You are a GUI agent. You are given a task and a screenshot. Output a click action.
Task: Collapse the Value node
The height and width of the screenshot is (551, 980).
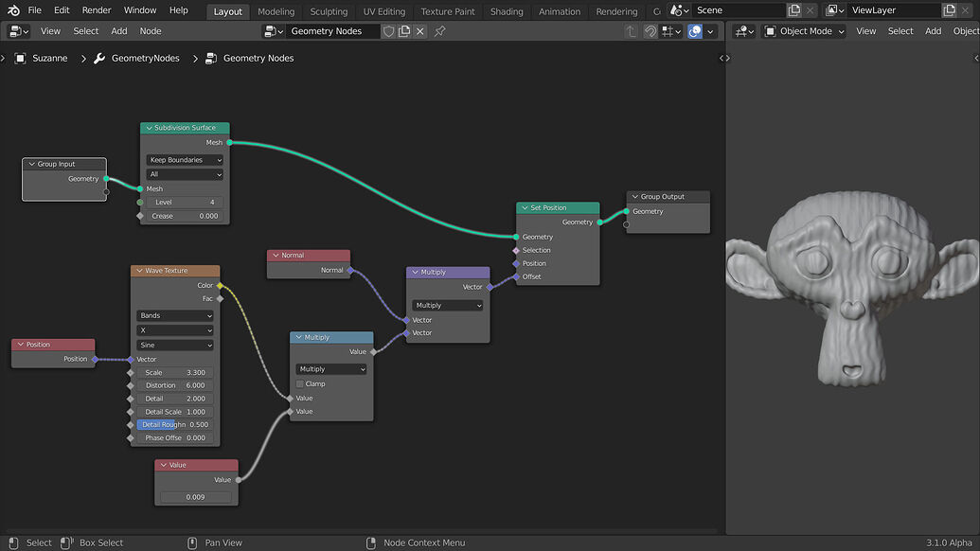(163, 466)
